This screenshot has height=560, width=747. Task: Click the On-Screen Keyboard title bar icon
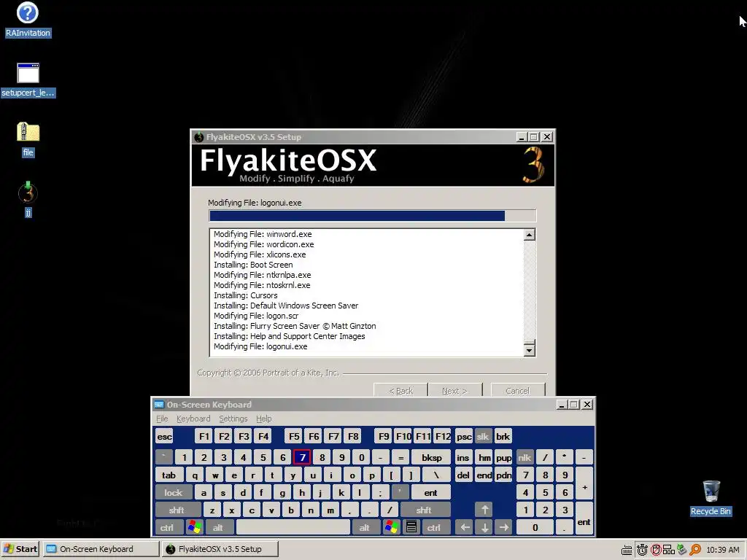click(x=159, y=405)
